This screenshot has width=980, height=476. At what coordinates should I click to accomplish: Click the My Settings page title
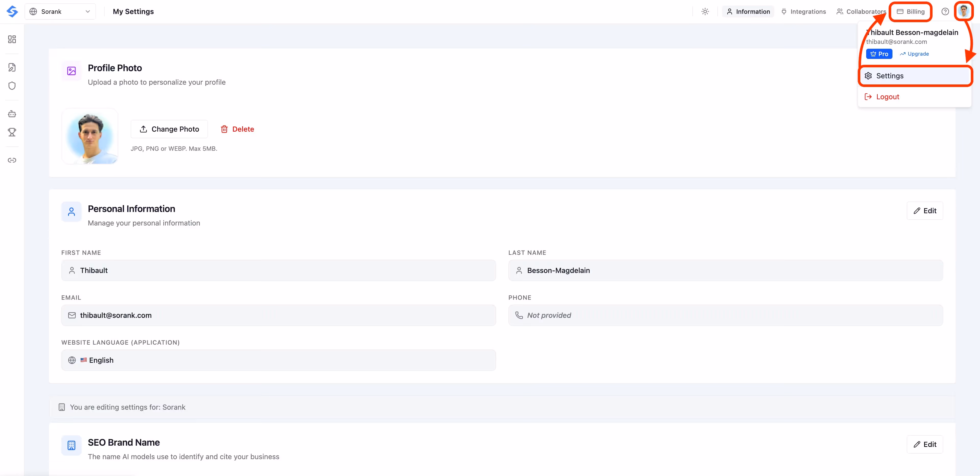click(x=133, y=11)
